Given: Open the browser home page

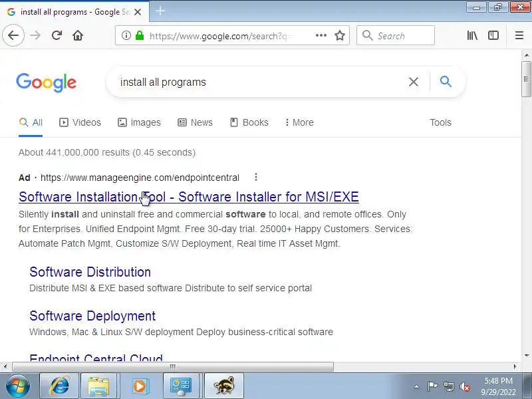Looking at the screenshot, I should point(78,35).
